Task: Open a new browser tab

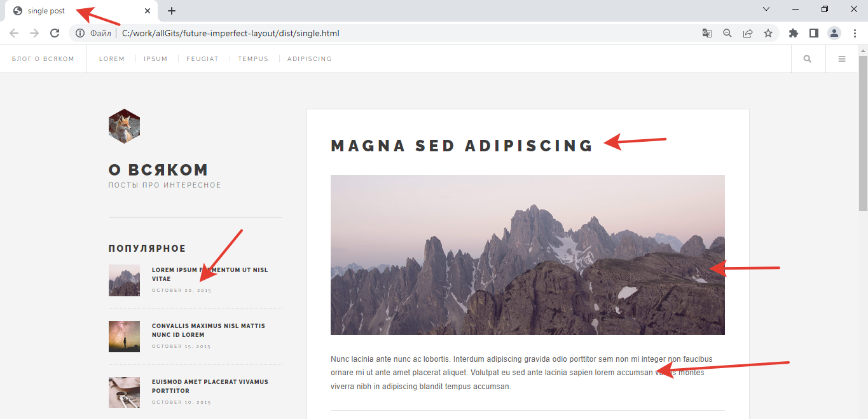Action: 172,11
